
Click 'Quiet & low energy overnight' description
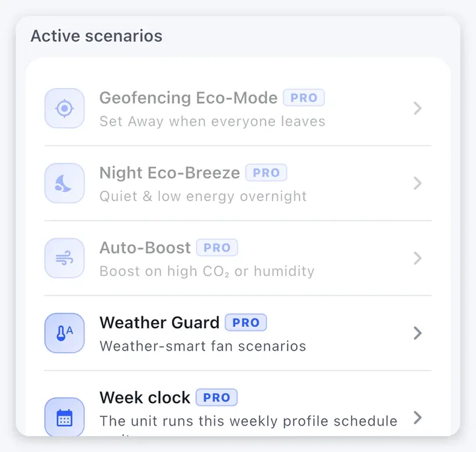[x=203, y=197]
